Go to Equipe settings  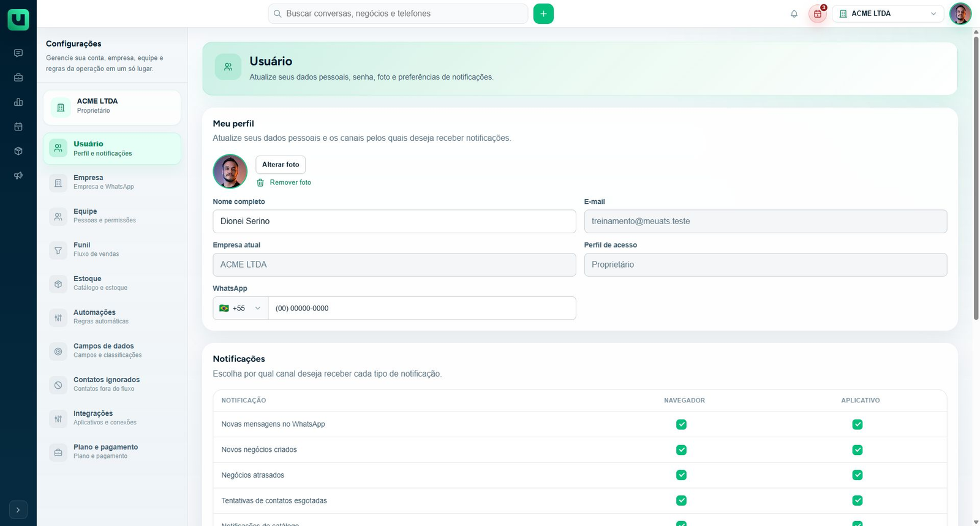point(112,216)
